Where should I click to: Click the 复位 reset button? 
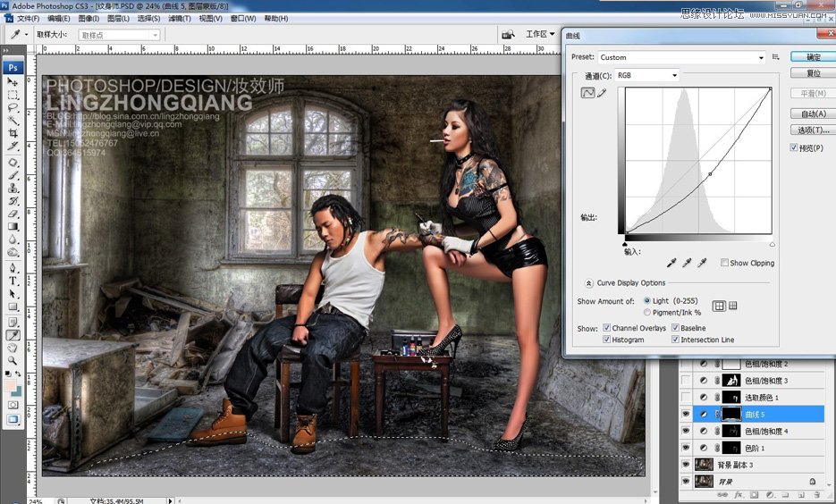click(813, 72)
